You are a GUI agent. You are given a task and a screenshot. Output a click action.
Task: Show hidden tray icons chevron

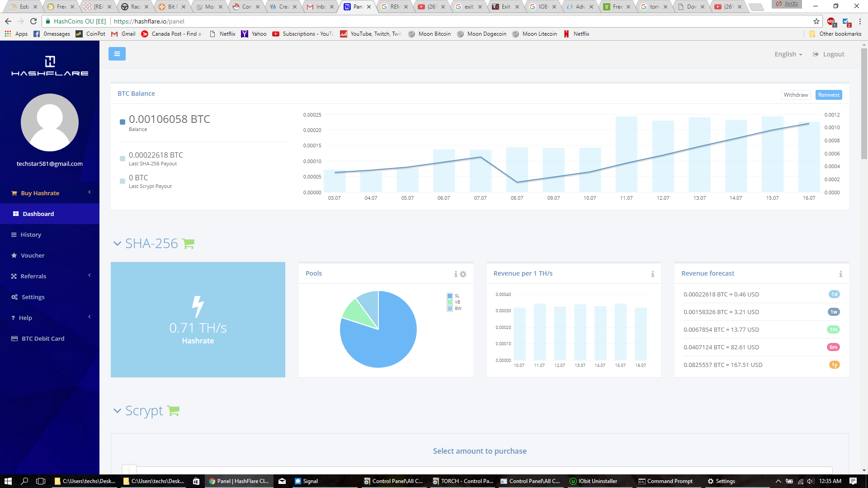778,481
